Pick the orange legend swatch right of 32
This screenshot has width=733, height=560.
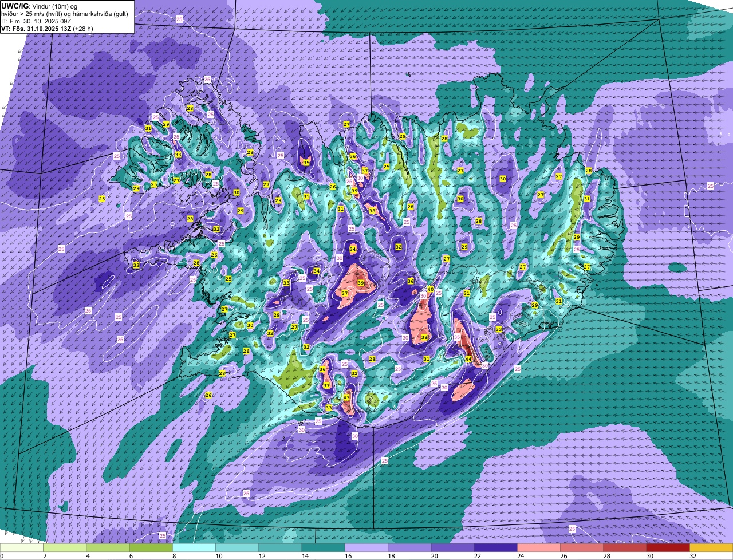click(711, 548)
